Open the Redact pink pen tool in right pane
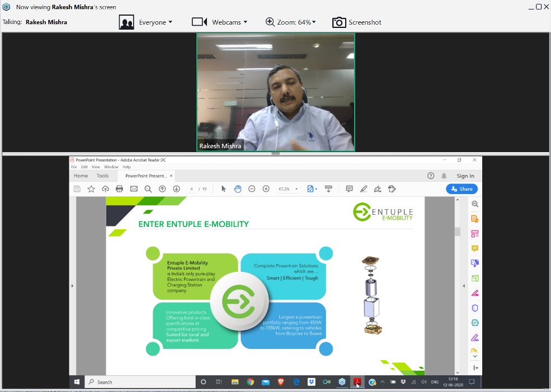Screen dimensions: 551x392 pos(475,293)
